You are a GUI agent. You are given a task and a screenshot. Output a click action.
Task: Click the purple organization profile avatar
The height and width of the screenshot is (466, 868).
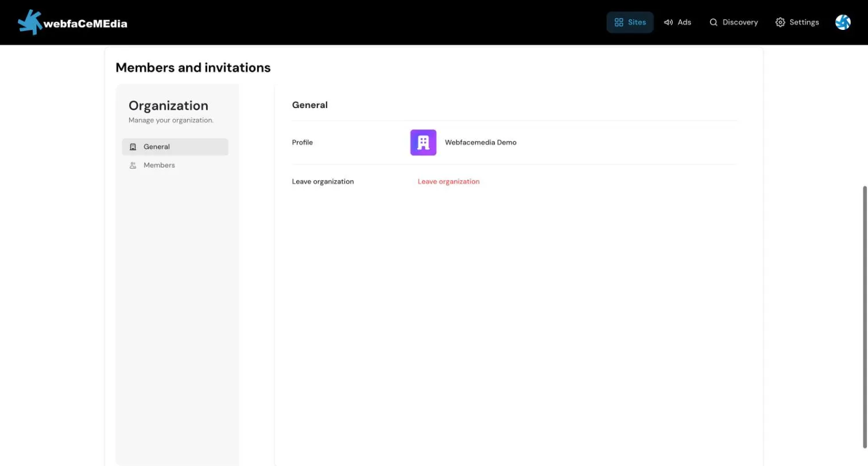(x=423, y=143)
